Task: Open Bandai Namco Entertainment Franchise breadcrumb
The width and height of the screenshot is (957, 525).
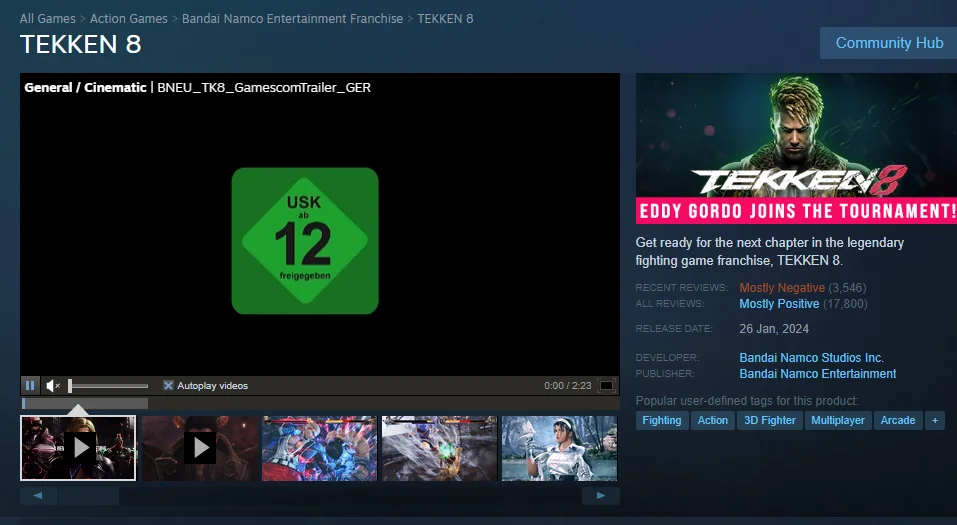Action: 292,19
